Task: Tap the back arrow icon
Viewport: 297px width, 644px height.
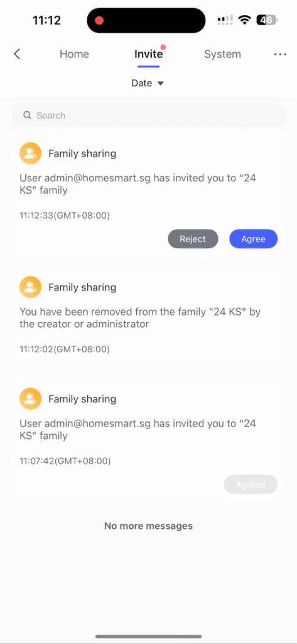Action: coord(17,54)
